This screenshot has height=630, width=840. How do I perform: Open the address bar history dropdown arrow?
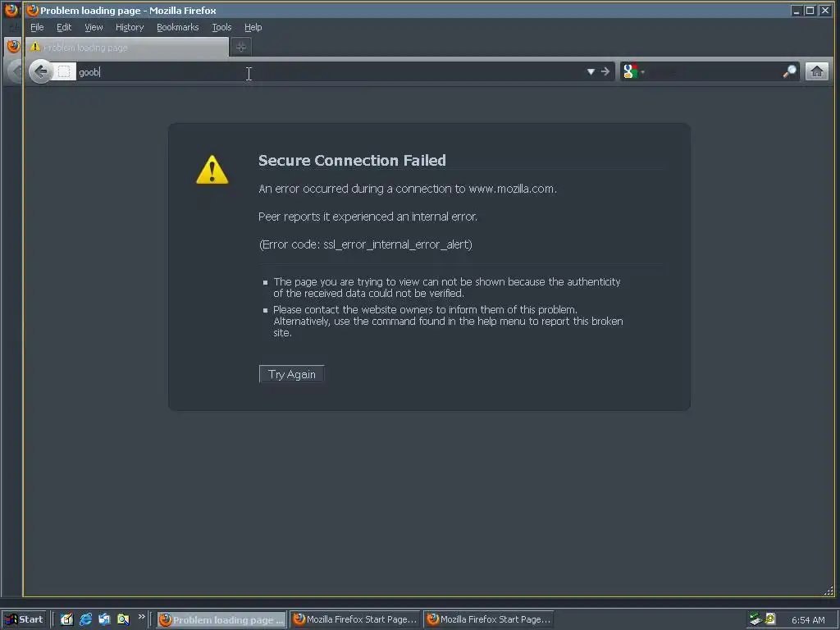point(591,71)
